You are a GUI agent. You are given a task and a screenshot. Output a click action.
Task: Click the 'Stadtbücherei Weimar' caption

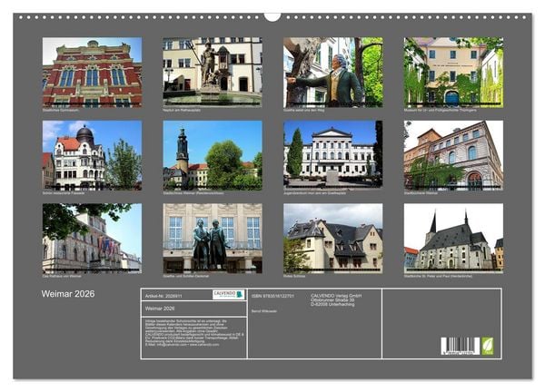(421, 193)
